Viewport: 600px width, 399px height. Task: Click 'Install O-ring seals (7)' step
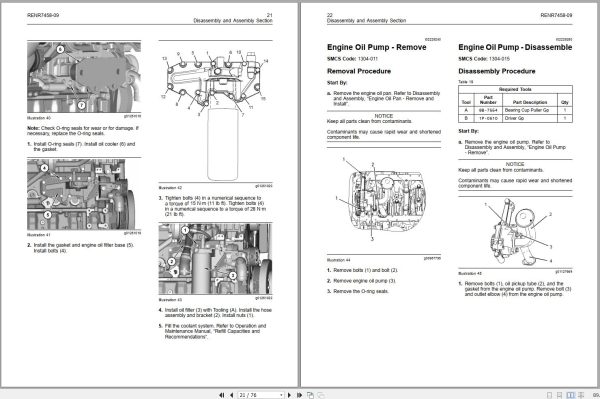pyautogui.click(x=81, y=147)
